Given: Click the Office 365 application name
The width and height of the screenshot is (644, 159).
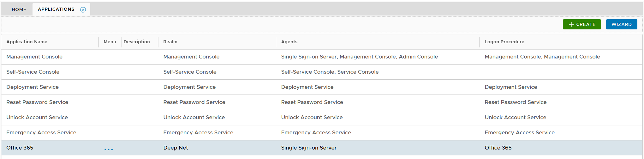Looking at the screenshot, I should coord(20,148).
